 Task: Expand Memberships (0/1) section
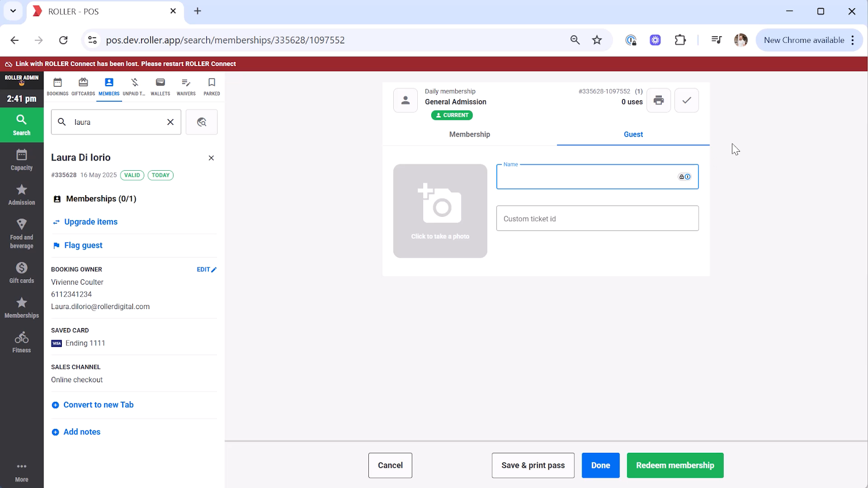click(100, 199)
